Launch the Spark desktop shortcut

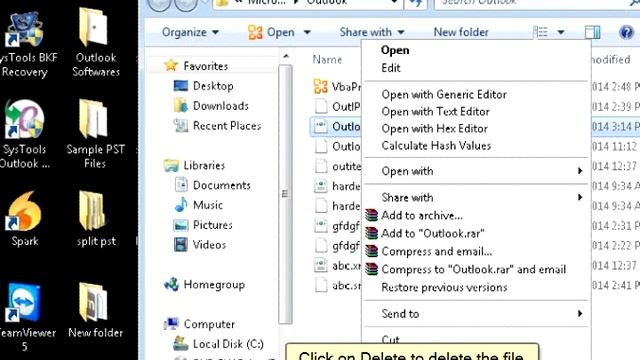click(24, 218)
